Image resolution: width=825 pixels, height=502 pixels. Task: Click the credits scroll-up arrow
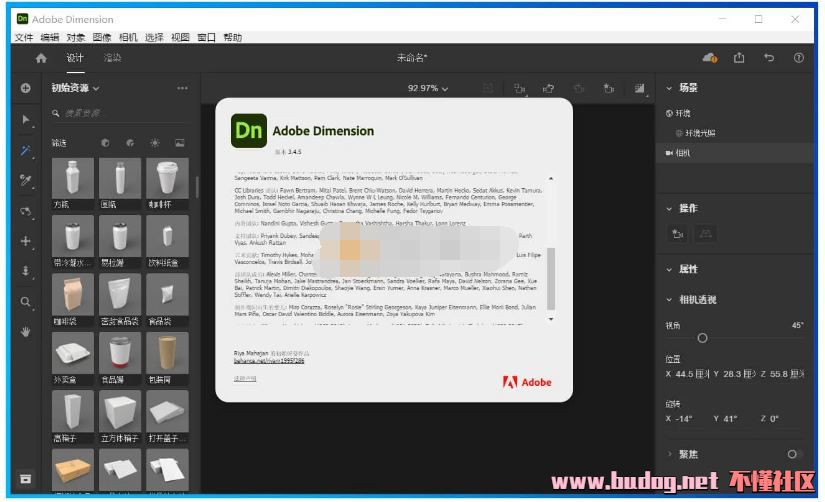tap(551, 178)
